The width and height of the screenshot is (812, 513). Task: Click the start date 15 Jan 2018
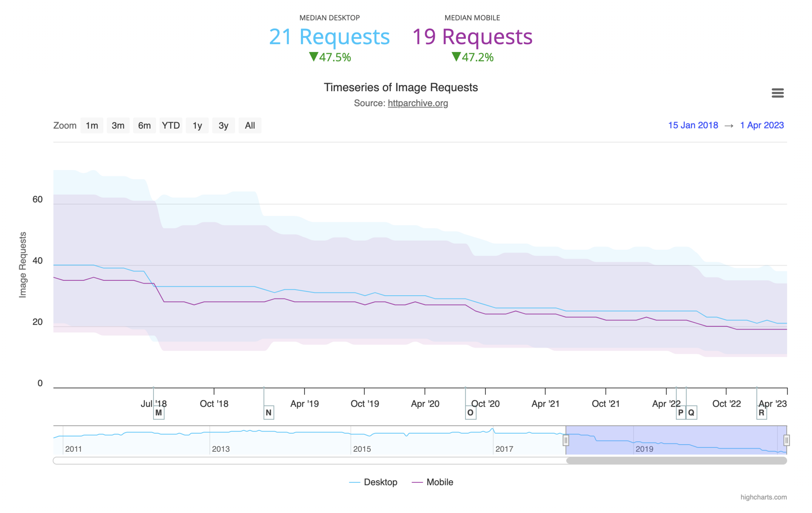click(693, 125)
